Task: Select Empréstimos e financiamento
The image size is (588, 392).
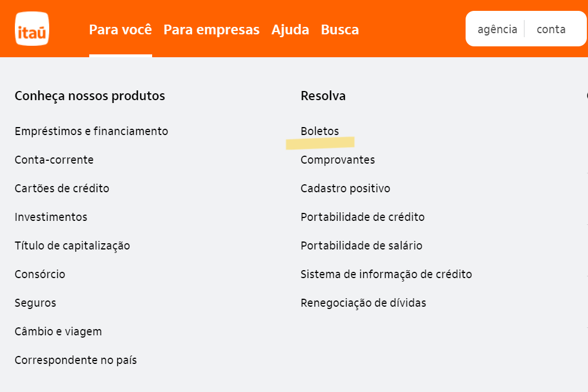Action: 91,131
